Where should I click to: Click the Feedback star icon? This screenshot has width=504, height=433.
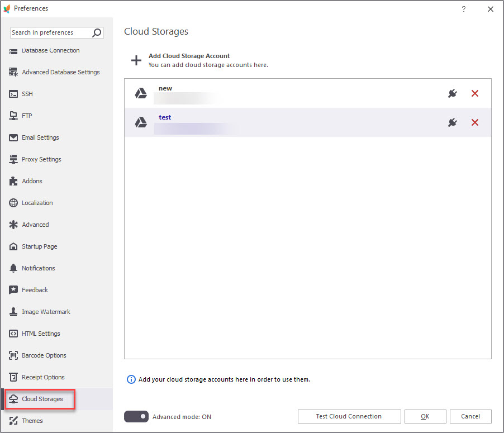click(x=13, y=290)
